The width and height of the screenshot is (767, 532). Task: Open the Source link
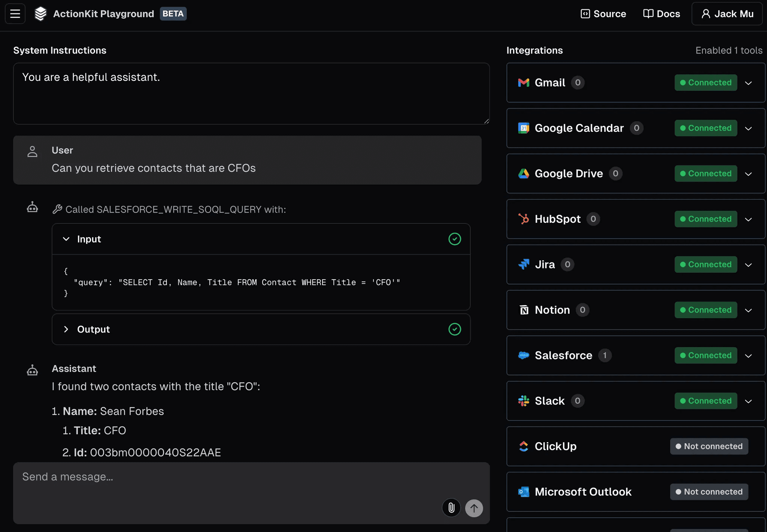603,14
